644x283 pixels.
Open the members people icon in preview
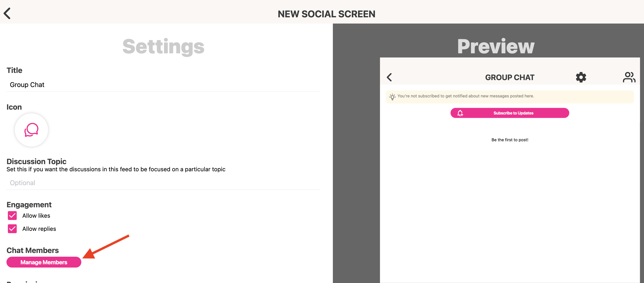tap(629, 77)
